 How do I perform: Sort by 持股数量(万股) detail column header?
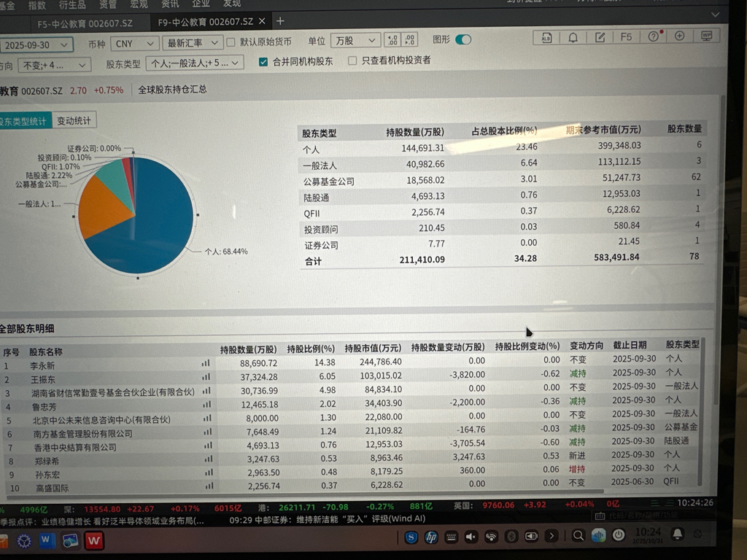248,349
